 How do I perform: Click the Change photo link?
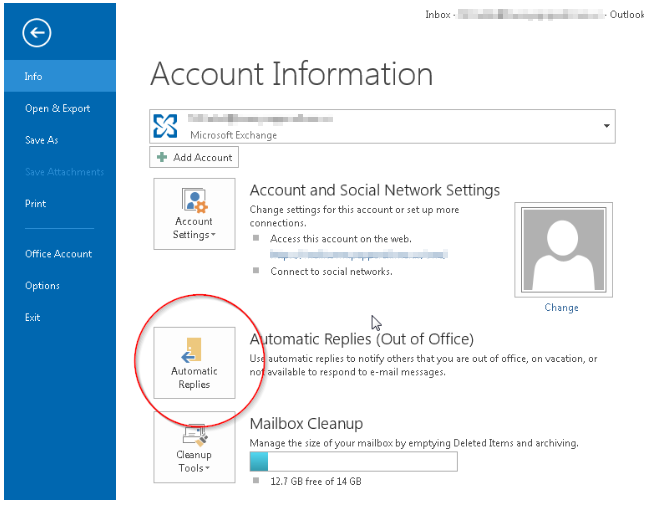click(x=561, y=307)
